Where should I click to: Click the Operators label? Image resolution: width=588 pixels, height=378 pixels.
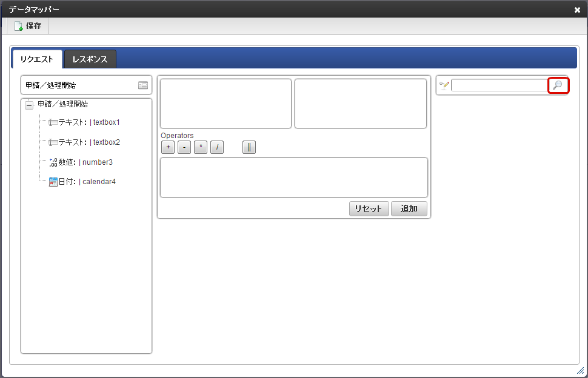tap(177, 136)
